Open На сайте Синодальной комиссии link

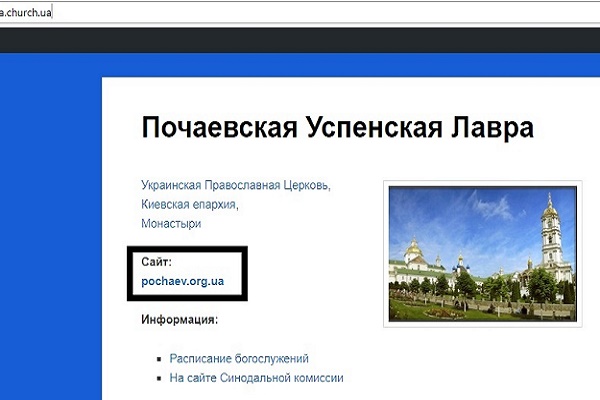256,378
